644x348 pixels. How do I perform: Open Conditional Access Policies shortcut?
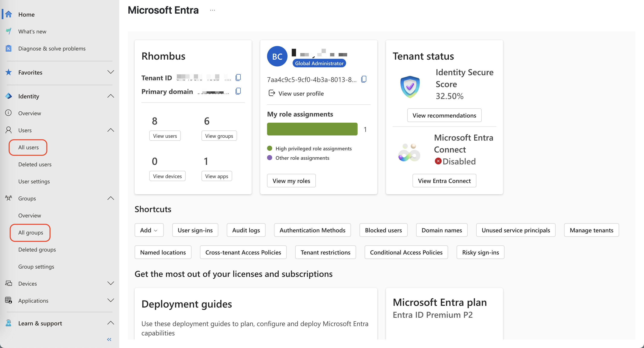pyautogui.click(x=406, y=252)
